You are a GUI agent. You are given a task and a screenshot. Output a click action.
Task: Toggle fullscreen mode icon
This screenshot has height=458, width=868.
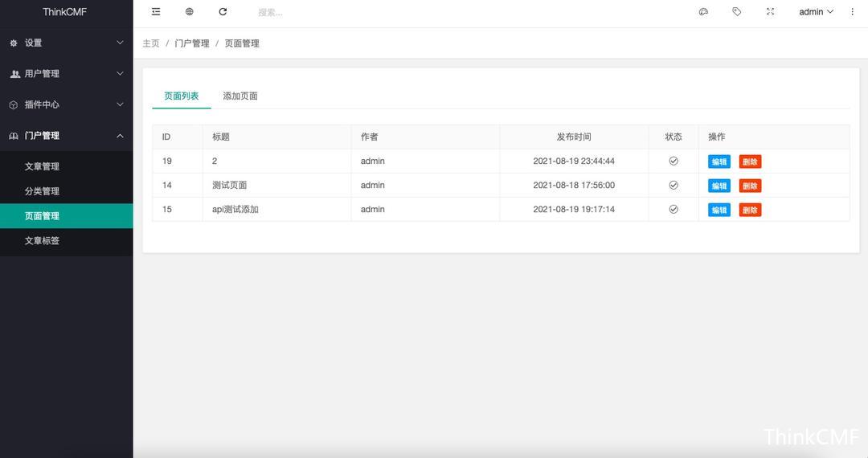coord(770,12)
